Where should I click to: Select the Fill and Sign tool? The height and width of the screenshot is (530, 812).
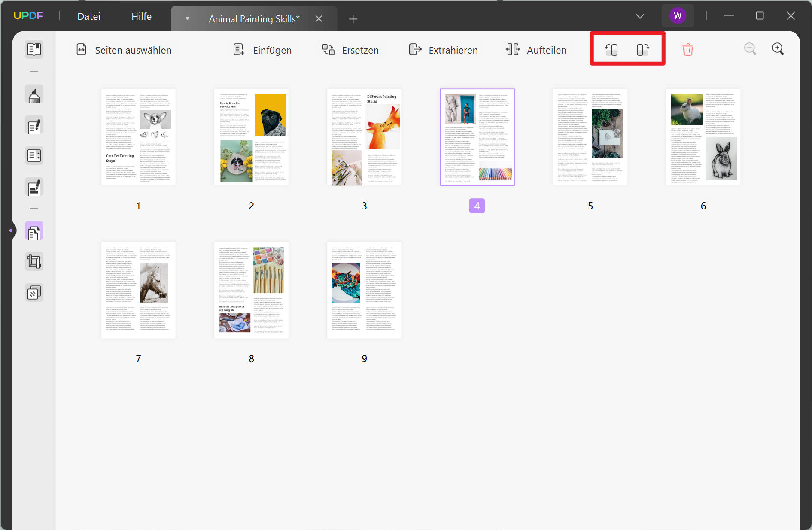34,187
